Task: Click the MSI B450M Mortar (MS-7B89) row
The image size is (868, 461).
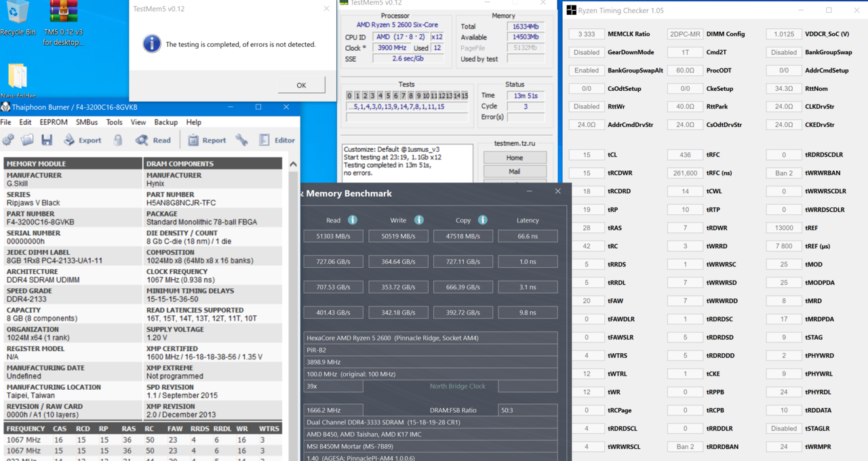Action: point(431,446)
